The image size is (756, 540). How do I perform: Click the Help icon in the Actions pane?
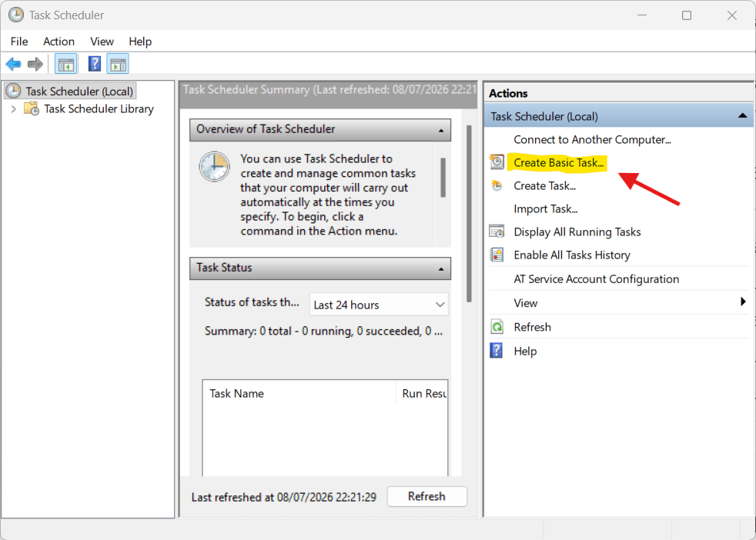coord(496,351)
